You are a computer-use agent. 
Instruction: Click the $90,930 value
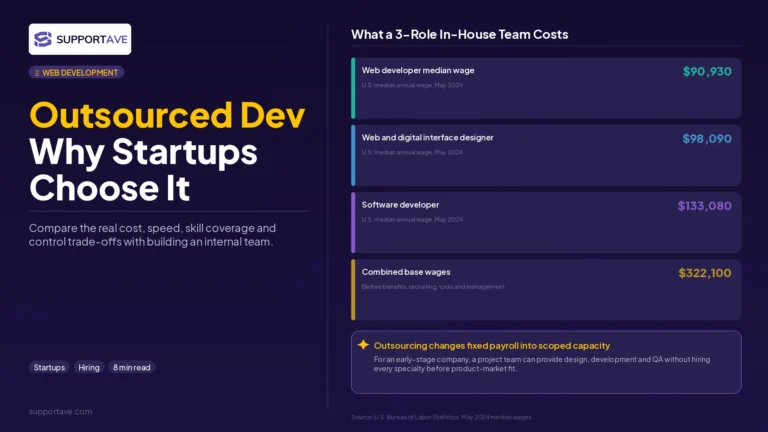(x=707, y=72)
